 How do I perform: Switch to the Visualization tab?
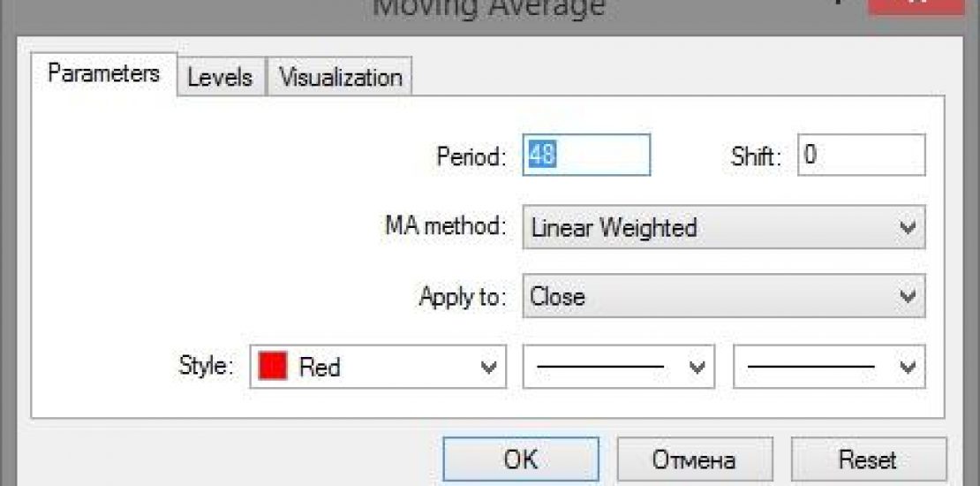(x=341, y=77)
